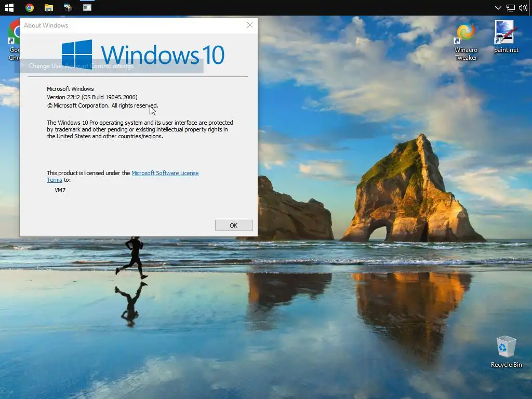532x399 pixels.
Task: Click the Version 22H2 OS Build text
Action: coord(92,97)
